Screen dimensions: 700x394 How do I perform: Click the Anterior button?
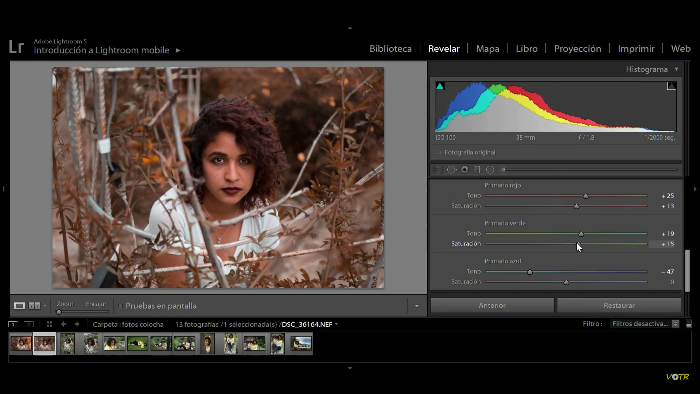[x=492, y=306]
